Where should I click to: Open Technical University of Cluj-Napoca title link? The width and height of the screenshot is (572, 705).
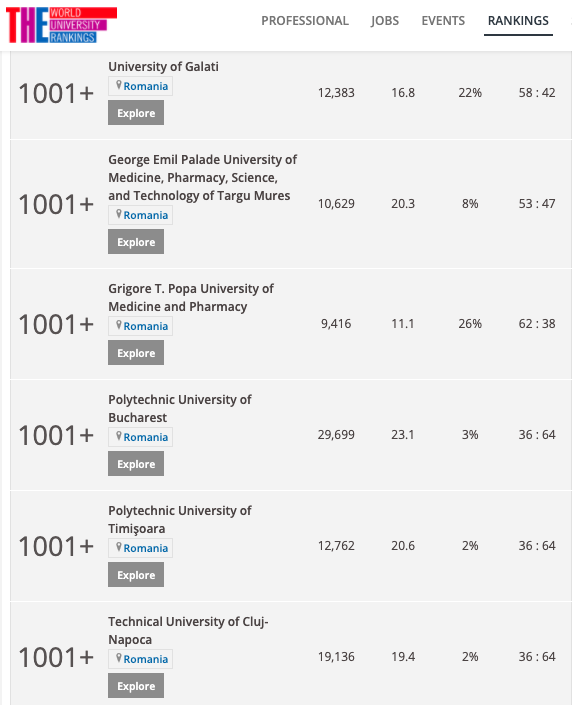(188, 631)
